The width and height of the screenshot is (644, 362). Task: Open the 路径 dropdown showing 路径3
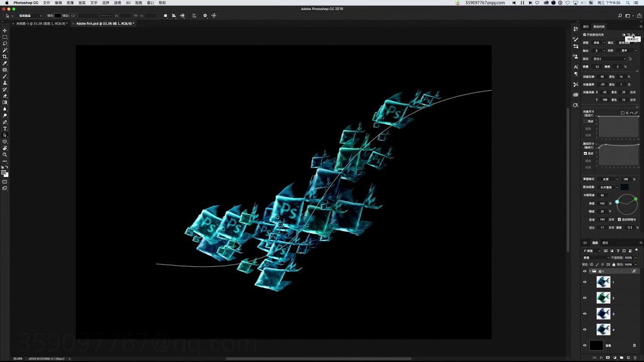(609, 59)
